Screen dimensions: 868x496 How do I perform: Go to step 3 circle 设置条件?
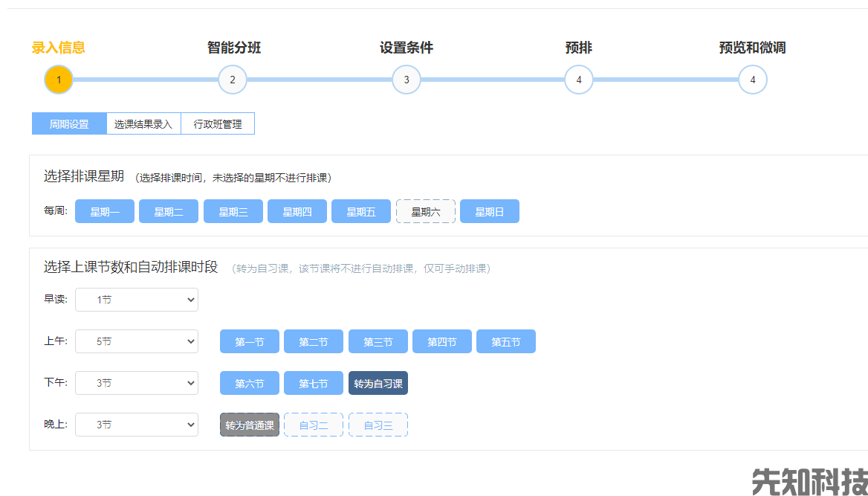coord(407,80)
